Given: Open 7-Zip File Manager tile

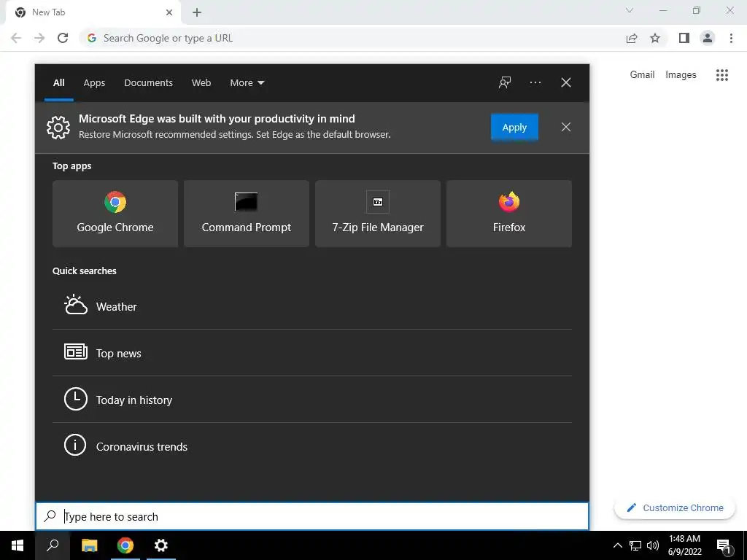Looking at the screenshot, I should [x=378, y=214].
